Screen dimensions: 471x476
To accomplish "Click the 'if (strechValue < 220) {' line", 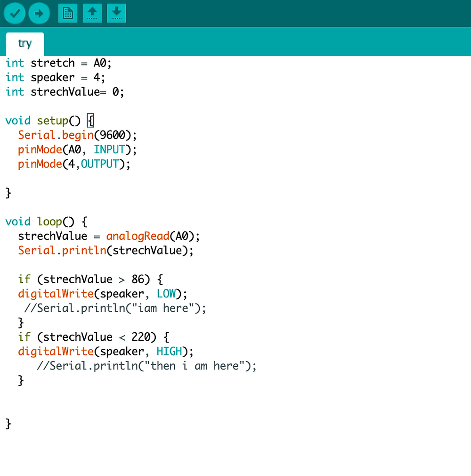I will pos(93,337).
